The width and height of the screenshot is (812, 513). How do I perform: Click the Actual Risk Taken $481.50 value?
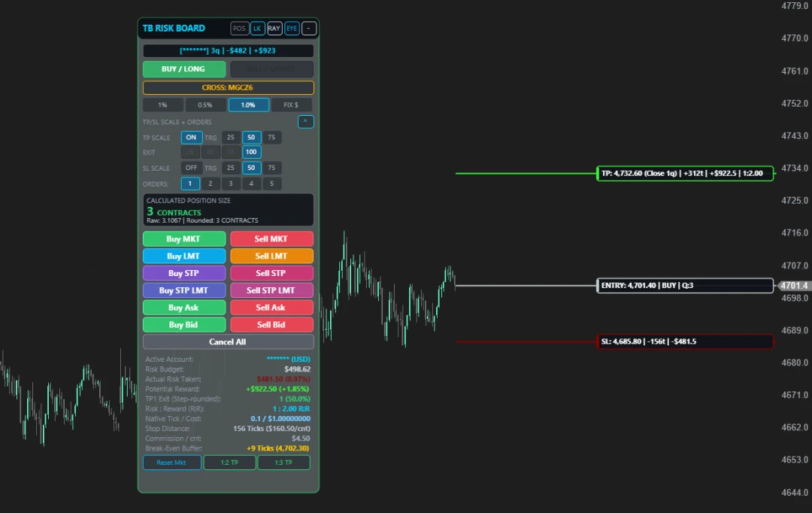283,379
